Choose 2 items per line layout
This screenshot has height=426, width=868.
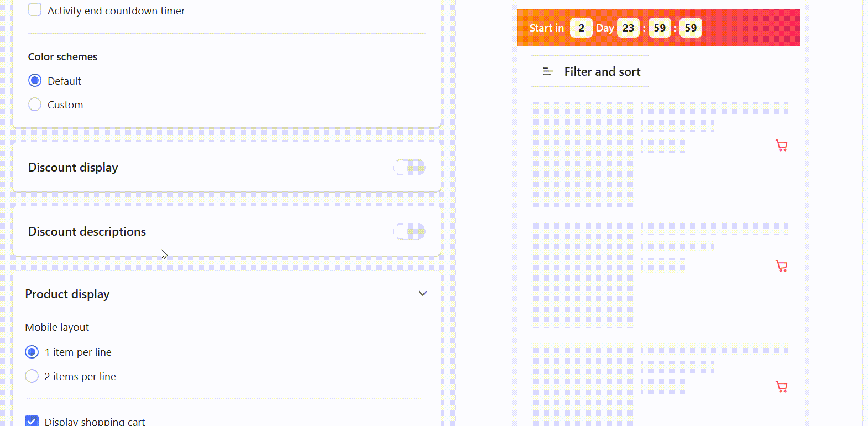pos(32,376)
